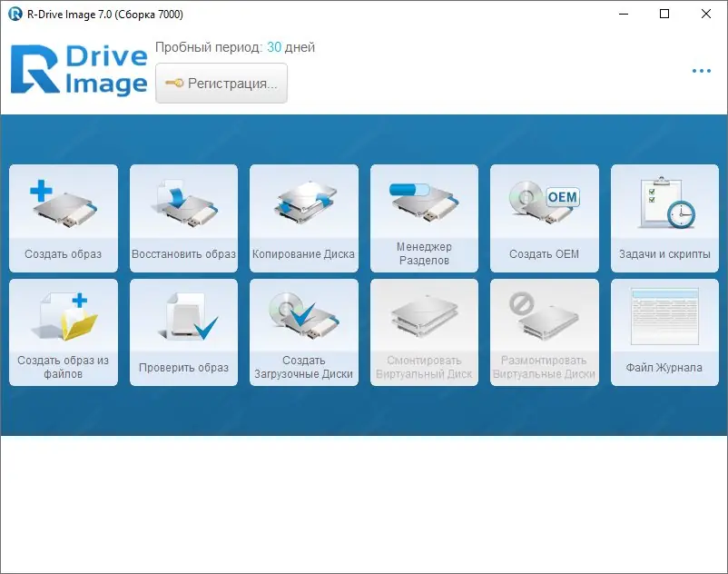The height and width of the screenshot is (574, 728).
Task: Click the R-Drive Image logo
Action: tap(77, 70)
